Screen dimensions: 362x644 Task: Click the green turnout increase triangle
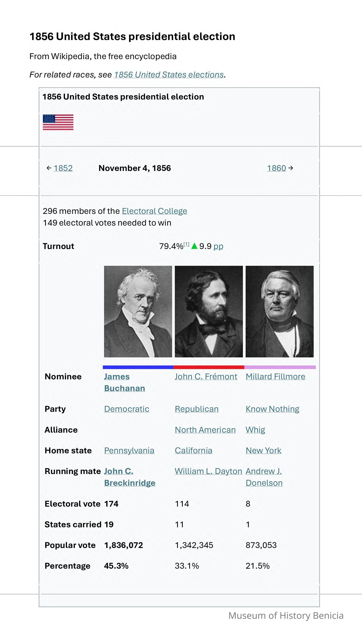point(194,246)
